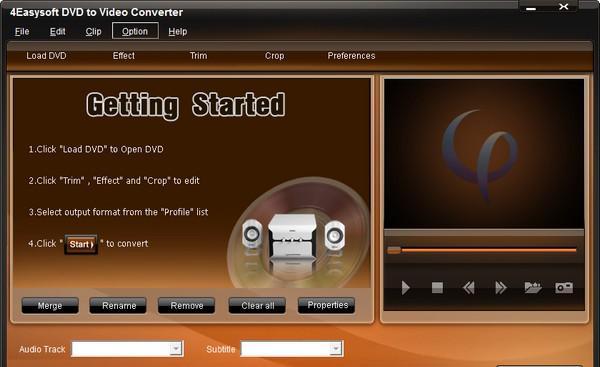This screenshot has width=600, height=367.
Task: Open the Effect tool from the toolbar
Action: [124, 56]
